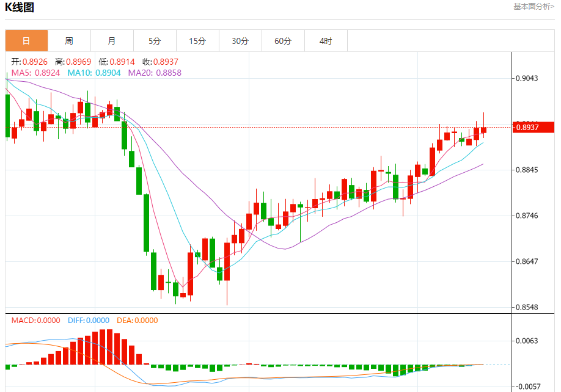Screen dimensions: 561x392
Task: Click the 0.0063 MACD axis label
Action: pyautogui.click(x=527, y=341)
